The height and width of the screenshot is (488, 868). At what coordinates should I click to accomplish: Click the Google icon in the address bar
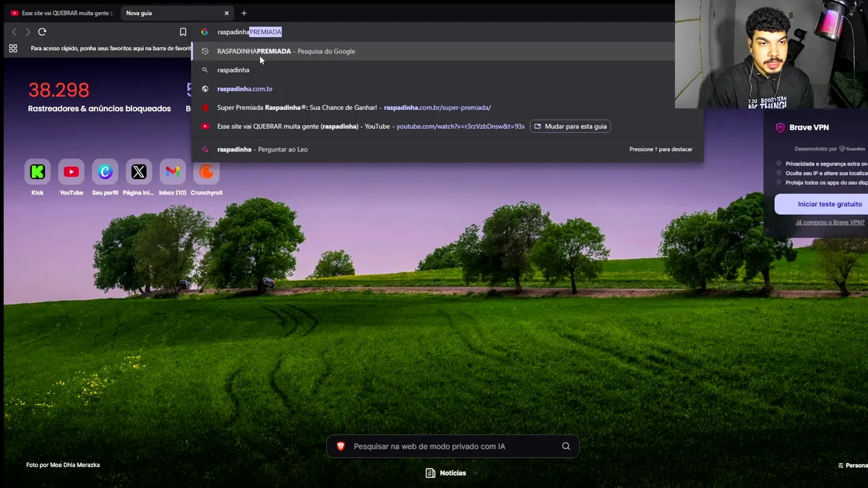click(205, 32)
